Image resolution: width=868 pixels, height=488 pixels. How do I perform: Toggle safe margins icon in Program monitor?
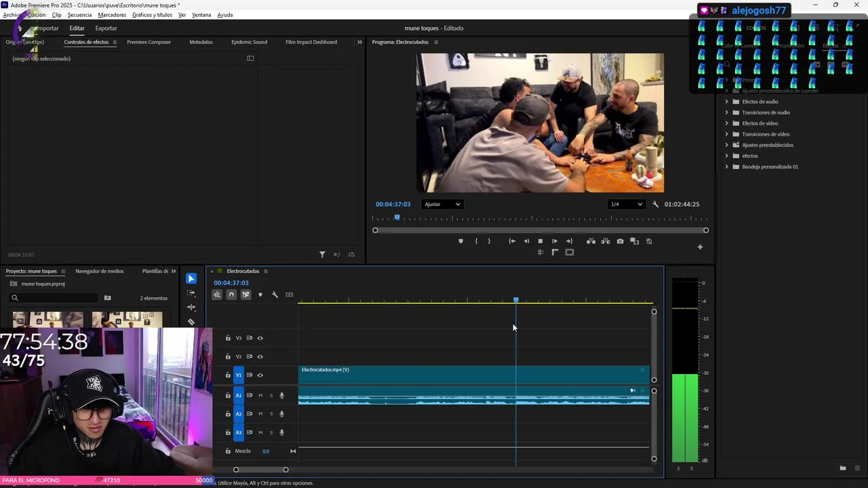click(570, 252)
